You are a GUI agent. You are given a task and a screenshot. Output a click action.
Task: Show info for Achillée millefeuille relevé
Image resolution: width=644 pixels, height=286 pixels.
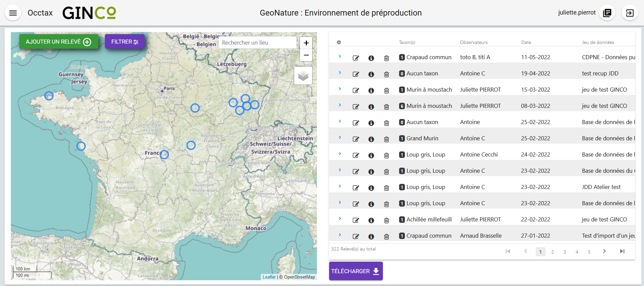click(x=371, y=220)
